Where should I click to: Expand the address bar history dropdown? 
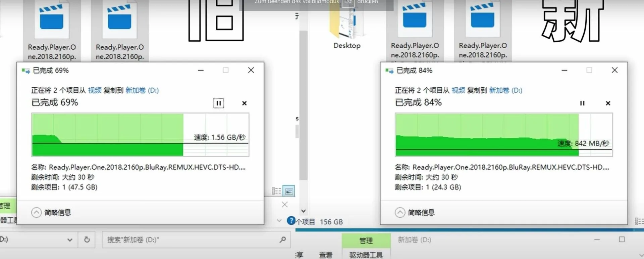click(x=70, y=240)
